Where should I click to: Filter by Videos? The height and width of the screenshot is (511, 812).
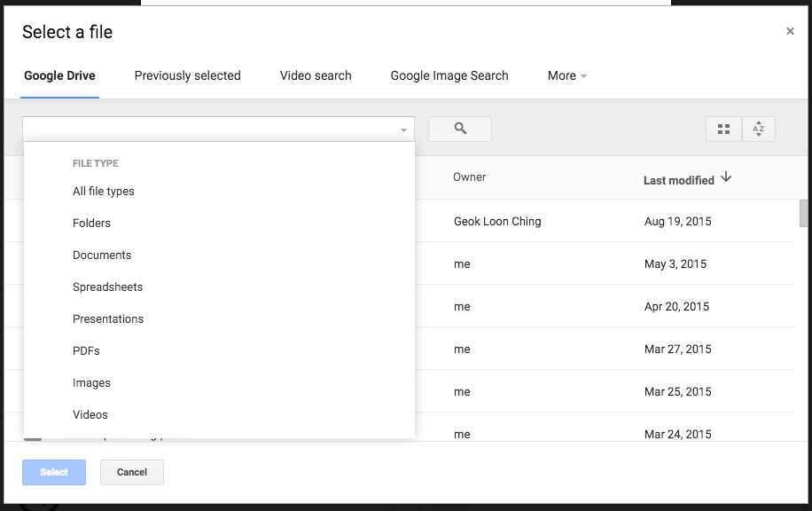click(90, 414)
